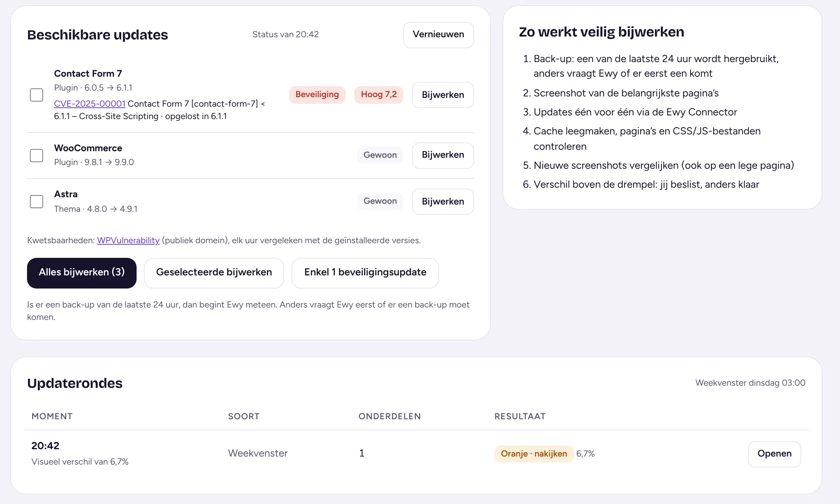Open the CVE-2025-00001 link
The width and height of the screenshot is (840, 504).
coord(89,104)
